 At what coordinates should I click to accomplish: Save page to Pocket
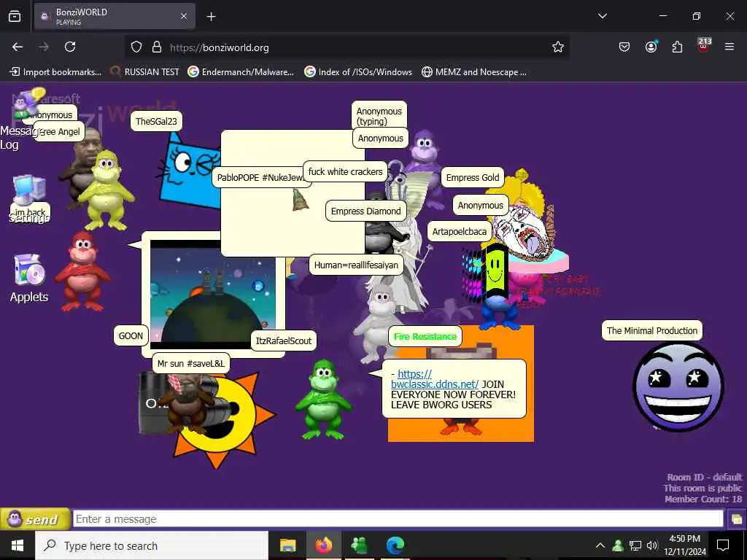point(624,47)
